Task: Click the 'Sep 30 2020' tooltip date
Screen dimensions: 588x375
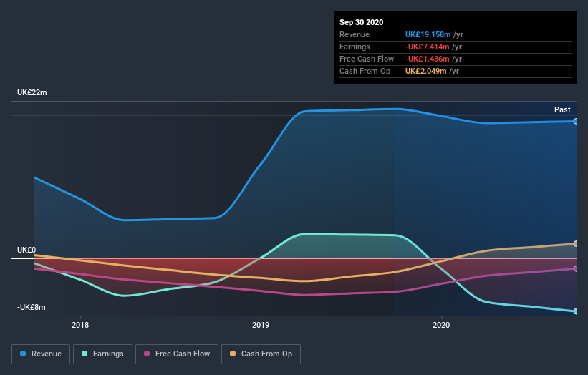Action: (361, 22)
